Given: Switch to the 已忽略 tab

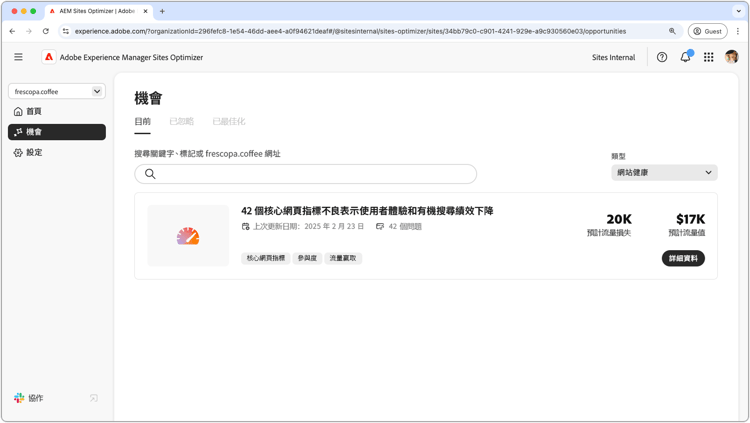Looking at the screenshot, I should [x=182, y=122].
